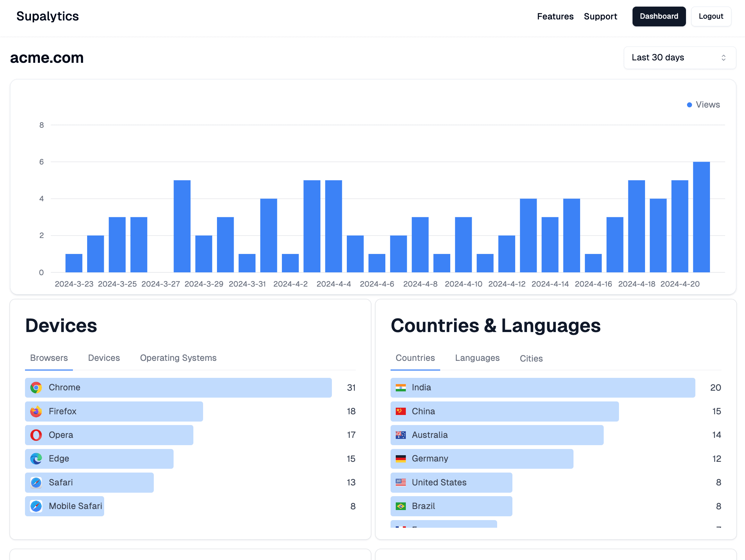Click the Safari row label
This screenshot has height=560, width=745.
[x=61, y=483]
